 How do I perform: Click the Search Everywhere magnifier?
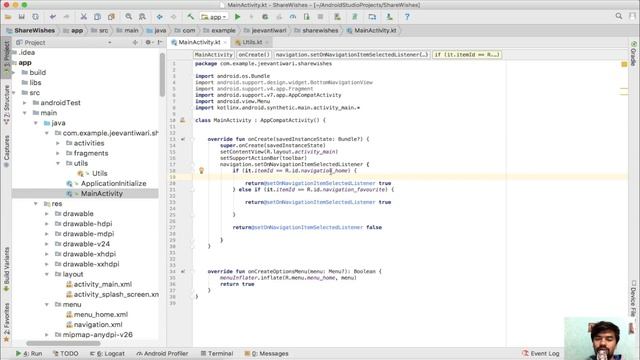point(619,16)
